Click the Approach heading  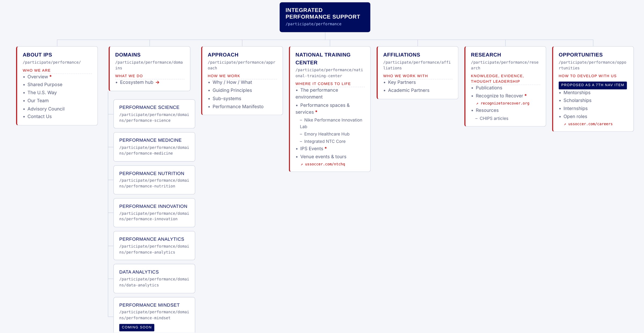223,55
